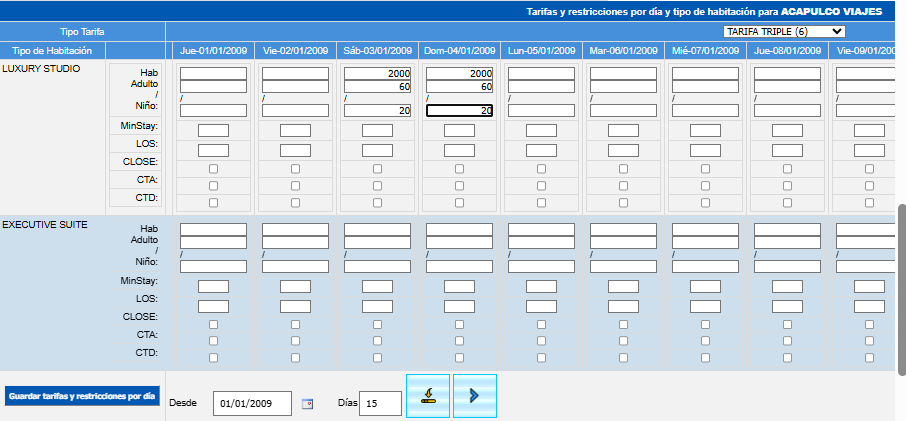Screen dimensions: 906x421
Task: Click the Días input field
Action: pos(380,403)
